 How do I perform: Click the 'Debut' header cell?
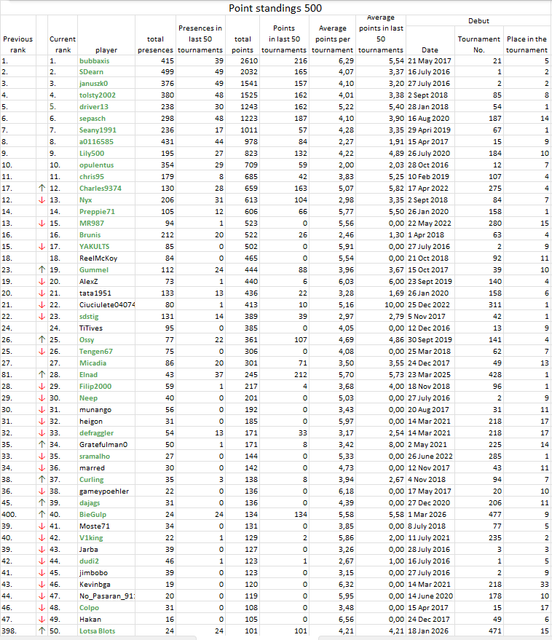point(479,21)
